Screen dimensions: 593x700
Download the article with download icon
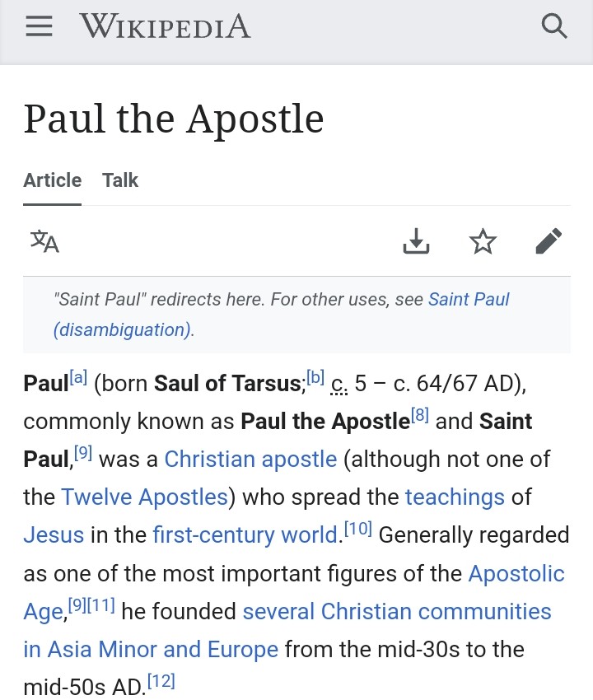pos(417,241)
